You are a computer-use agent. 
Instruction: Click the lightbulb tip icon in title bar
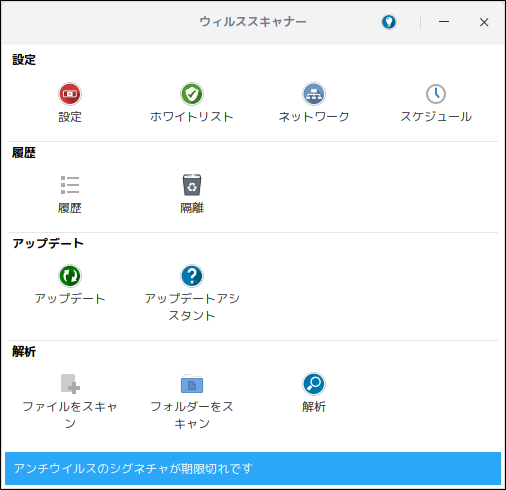pyautogui.click(x=389, y=22)
